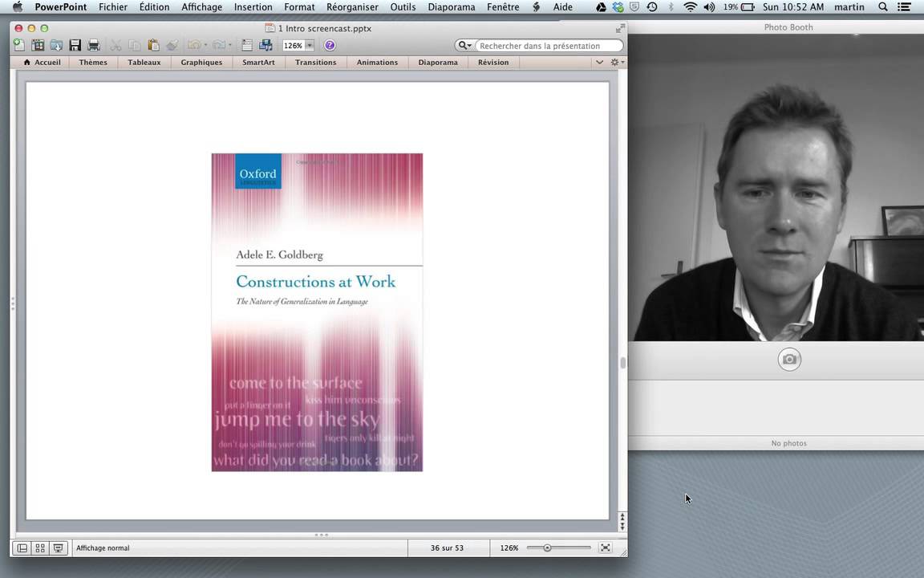Click the battery 19% indicator

click(739, 7)
